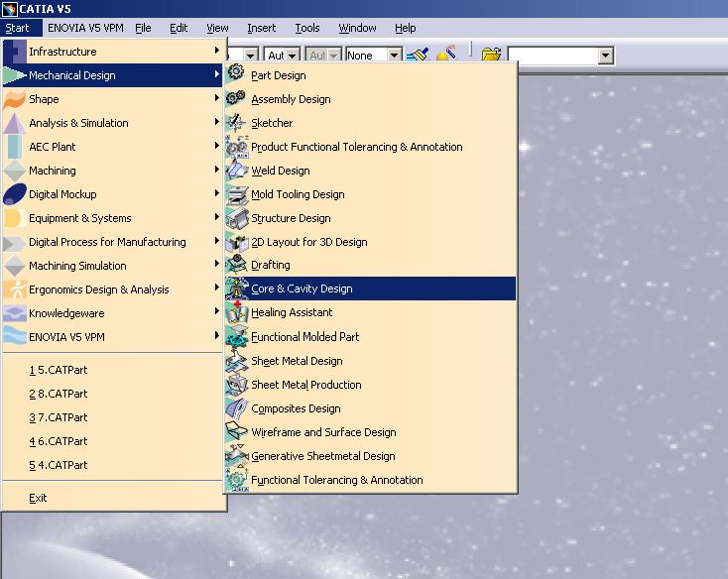The width and height of the screenshot is (728, 579).
Task: Click the Infrastructure category icon
Action: 15,52
